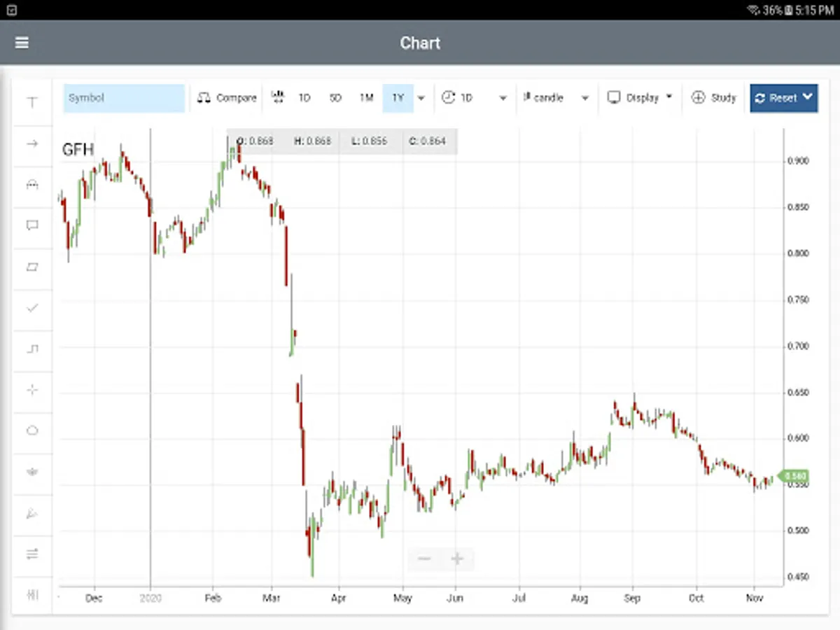The width and height of the screenshot is (840, 630).
Task: Click the zoom out minus control
Action: (x=423, y=559)
